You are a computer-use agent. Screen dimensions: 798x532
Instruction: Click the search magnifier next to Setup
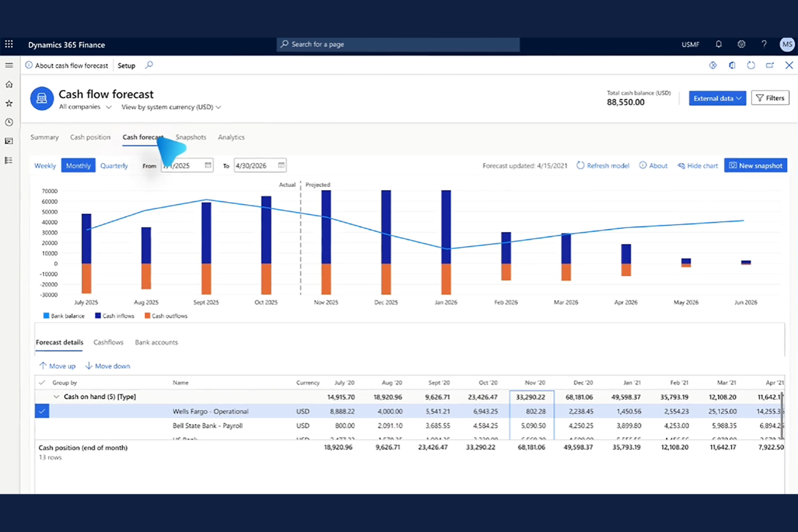tap(149, 65)
